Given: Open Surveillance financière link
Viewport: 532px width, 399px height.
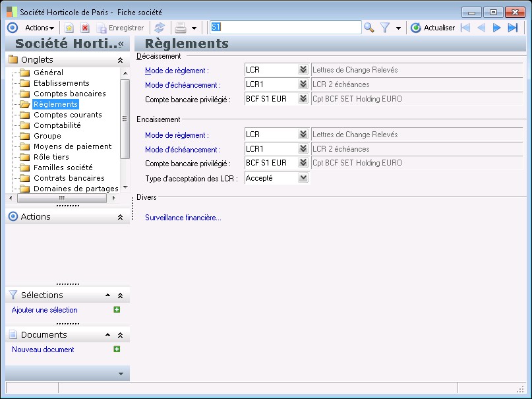Looking at the screenshot, I should point(183,218).
